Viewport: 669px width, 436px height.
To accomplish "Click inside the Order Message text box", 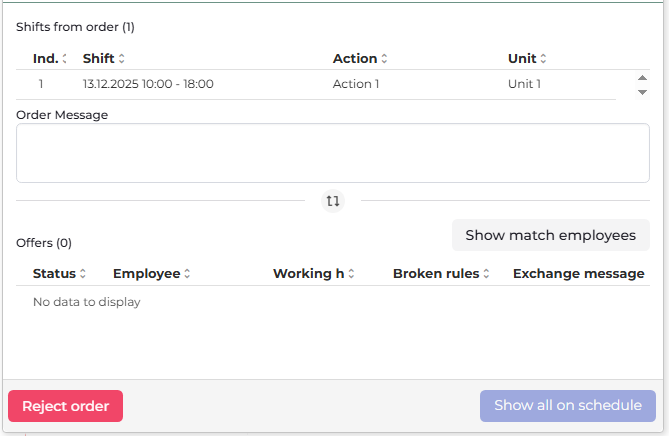I will click(x=333, y=153).
